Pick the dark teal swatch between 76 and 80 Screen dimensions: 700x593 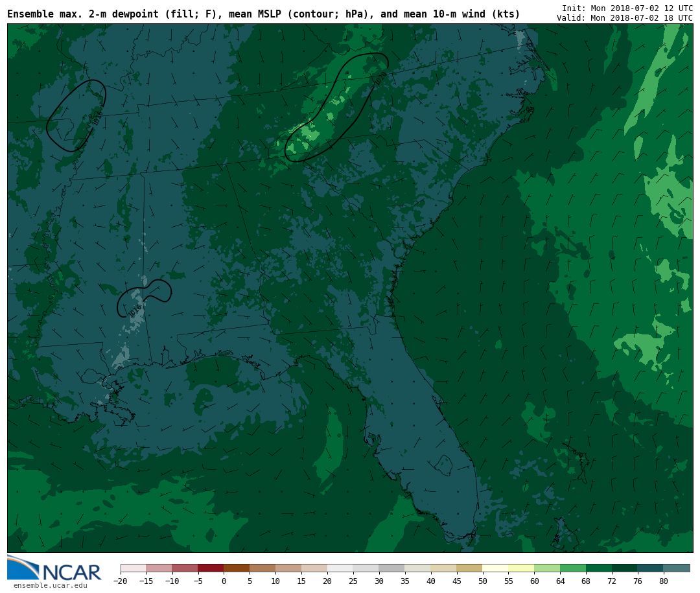(x=651, y=568)
